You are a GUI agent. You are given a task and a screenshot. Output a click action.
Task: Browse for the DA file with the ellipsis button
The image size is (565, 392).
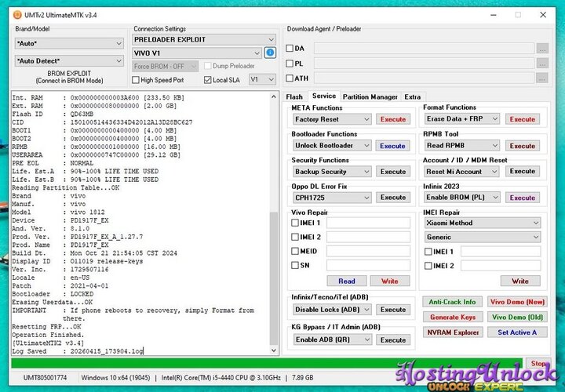click(542, 49)
